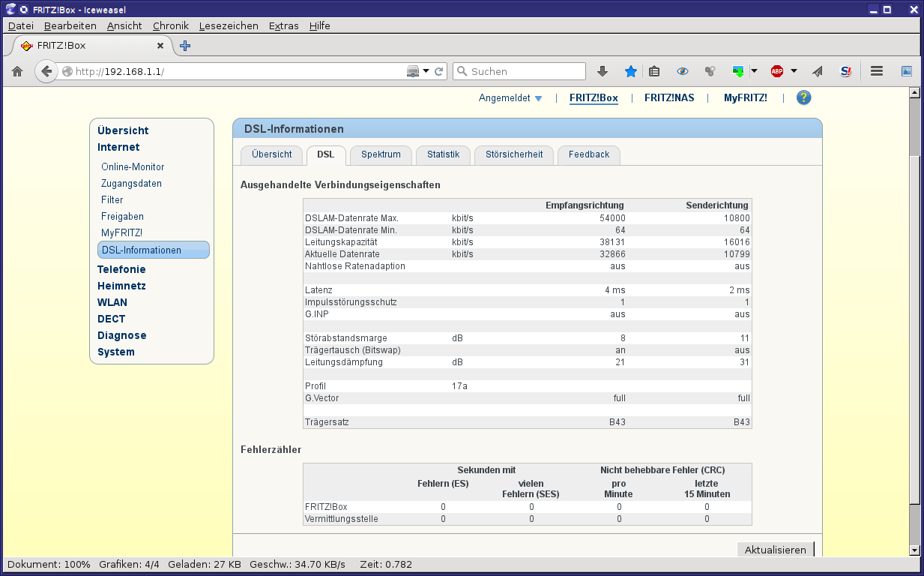Open the Diagnose section
The image size is (924, 576).
[x=122, y=335]
